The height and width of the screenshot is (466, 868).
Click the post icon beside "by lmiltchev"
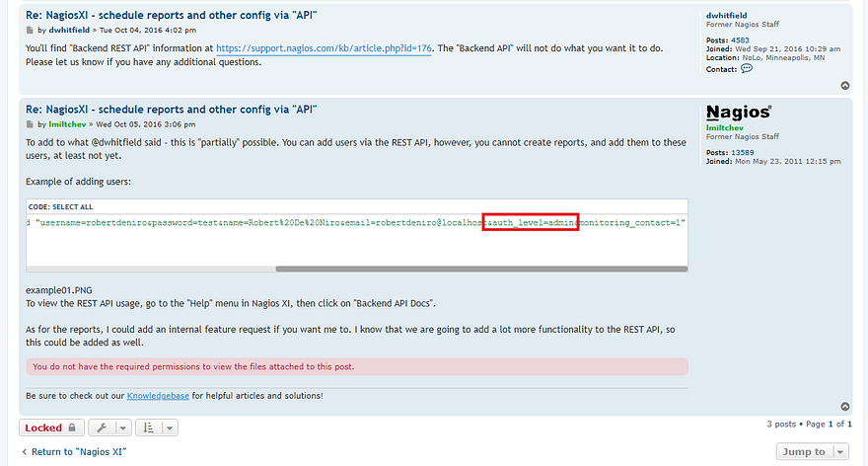[30, 124]
